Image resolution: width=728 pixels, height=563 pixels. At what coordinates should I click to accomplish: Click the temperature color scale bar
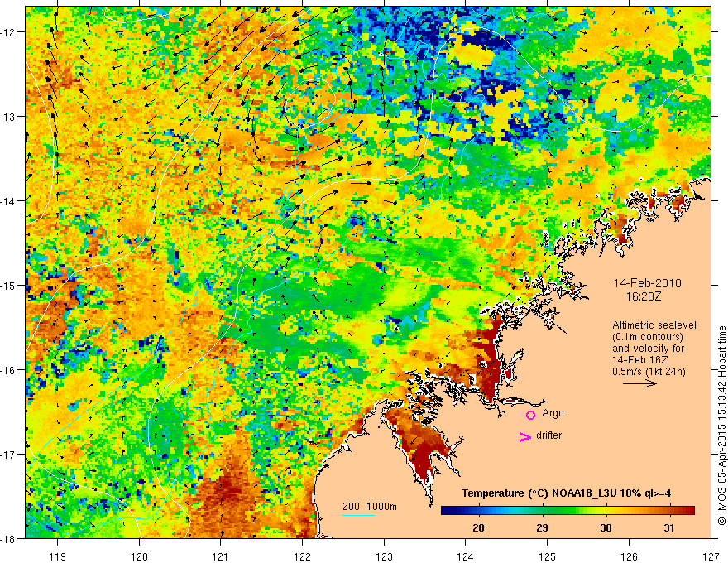click(x=568, y=511)
